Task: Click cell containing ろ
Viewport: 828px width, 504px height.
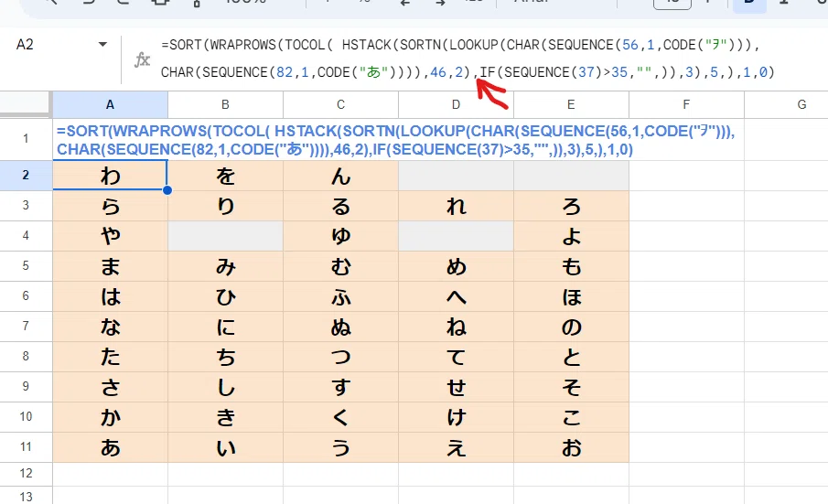Action: point(571,205)
